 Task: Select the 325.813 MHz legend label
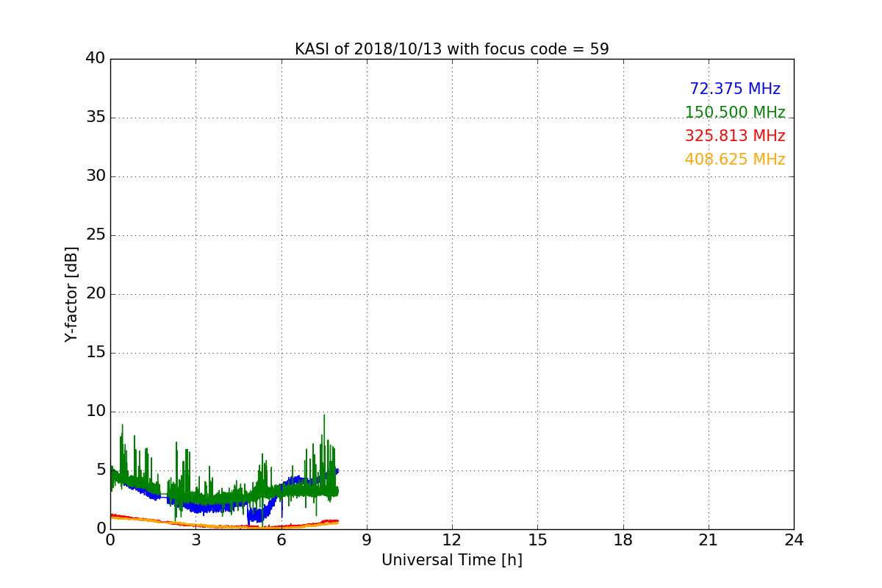(x=735, y=136)
